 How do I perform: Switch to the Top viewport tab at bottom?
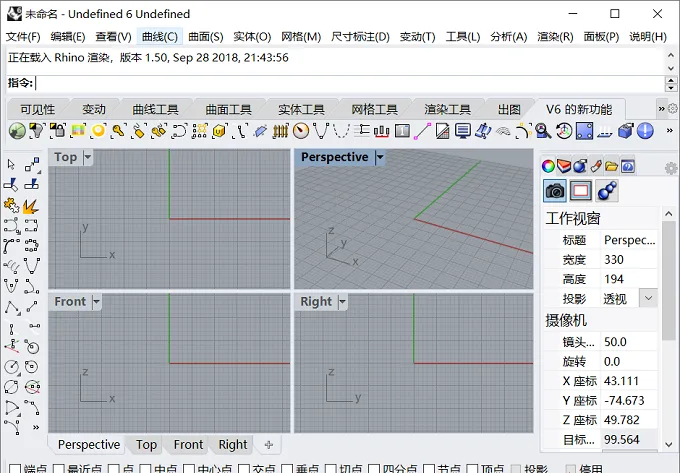tap(146, 444)
